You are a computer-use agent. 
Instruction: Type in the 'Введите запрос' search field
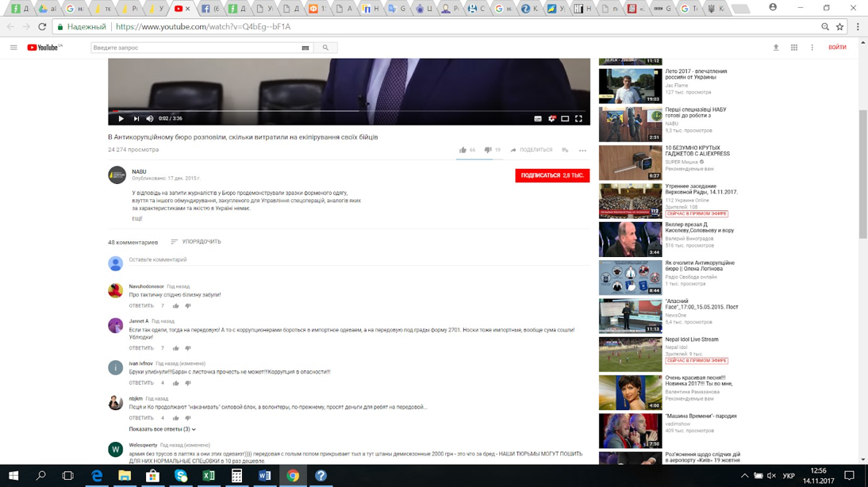194,48
